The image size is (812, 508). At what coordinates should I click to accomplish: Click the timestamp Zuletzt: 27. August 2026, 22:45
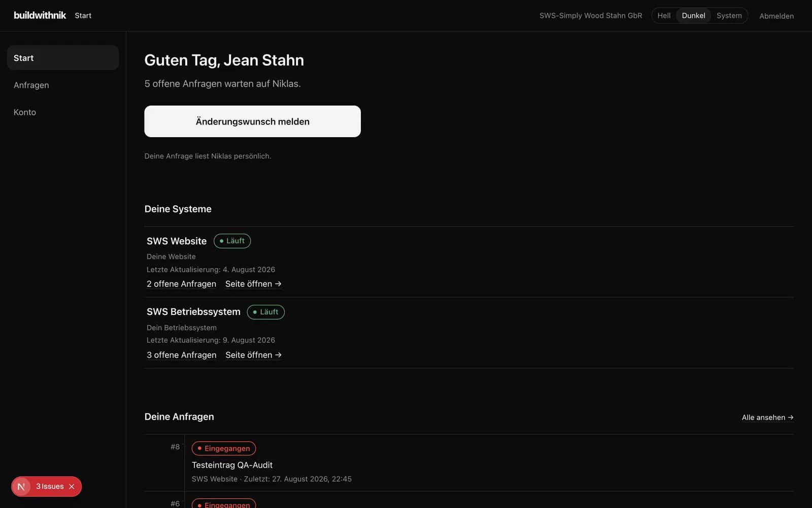(298, 479)
